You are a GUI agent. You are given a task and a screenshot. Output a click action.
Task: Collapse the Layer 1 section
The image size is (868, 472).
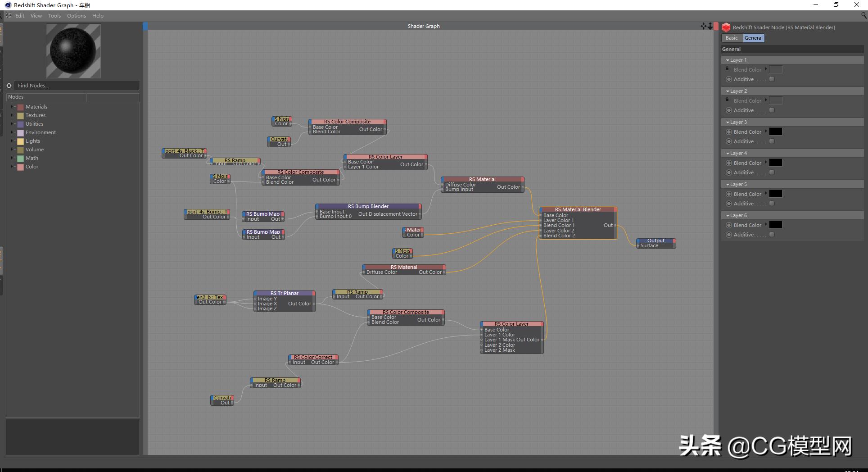[x=728, y=60]
